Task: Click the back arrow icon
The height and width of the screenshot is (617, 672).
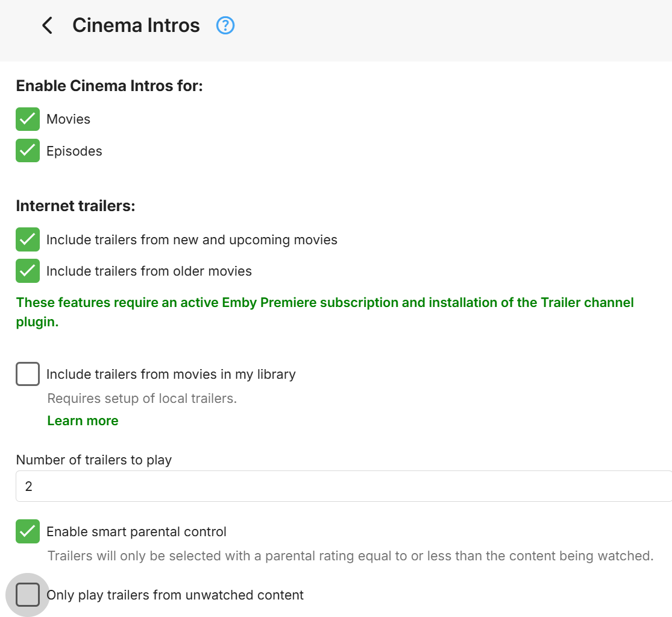Action: click(x=47, y=25)
